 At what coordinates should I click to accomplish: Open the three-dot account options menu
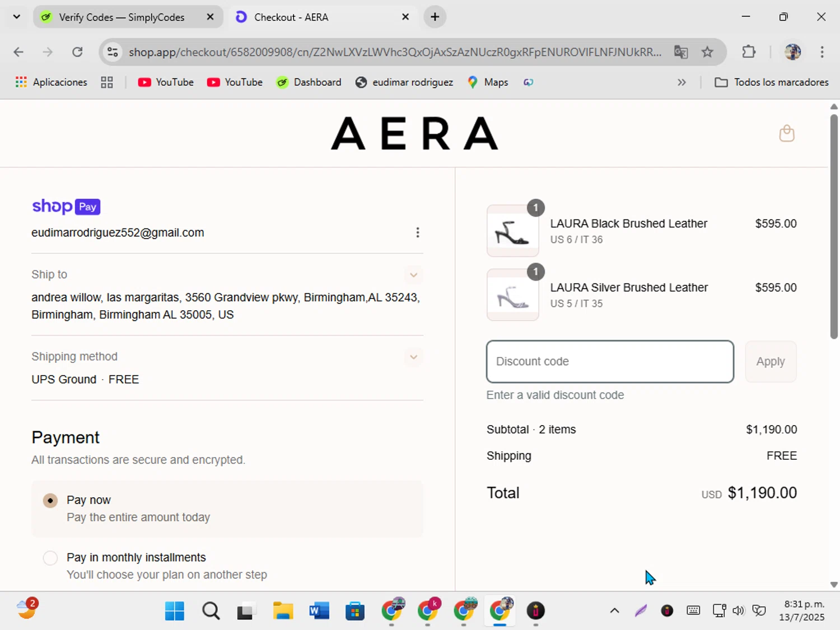click(417, 232)
